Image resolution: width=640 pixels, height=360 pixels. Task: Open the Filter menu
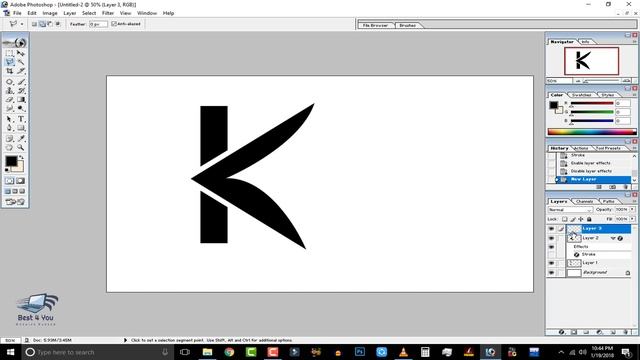point(108,13)
